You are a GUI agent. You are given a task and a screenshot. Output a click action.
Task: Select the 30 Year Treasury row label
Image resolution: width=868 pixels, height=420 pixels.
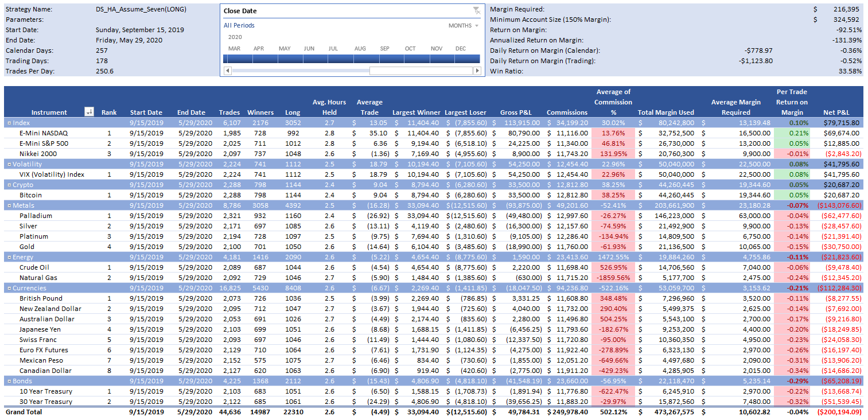[46, 402]
